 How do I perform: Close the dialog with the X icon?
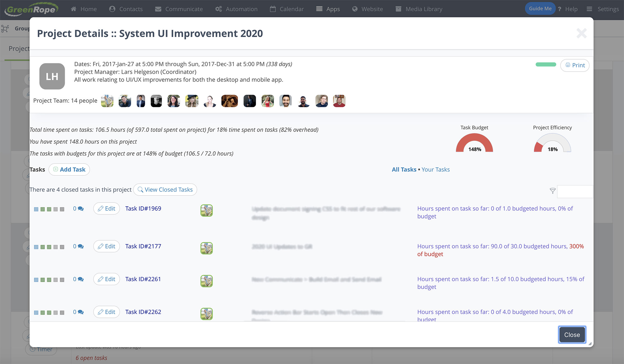point(582,33)
